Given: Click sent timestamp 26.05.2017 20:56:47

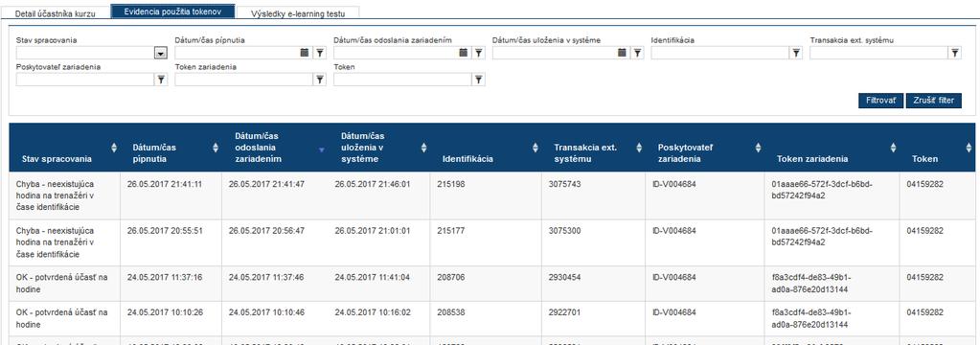Looking at the screenshot, I should (267, 231).
